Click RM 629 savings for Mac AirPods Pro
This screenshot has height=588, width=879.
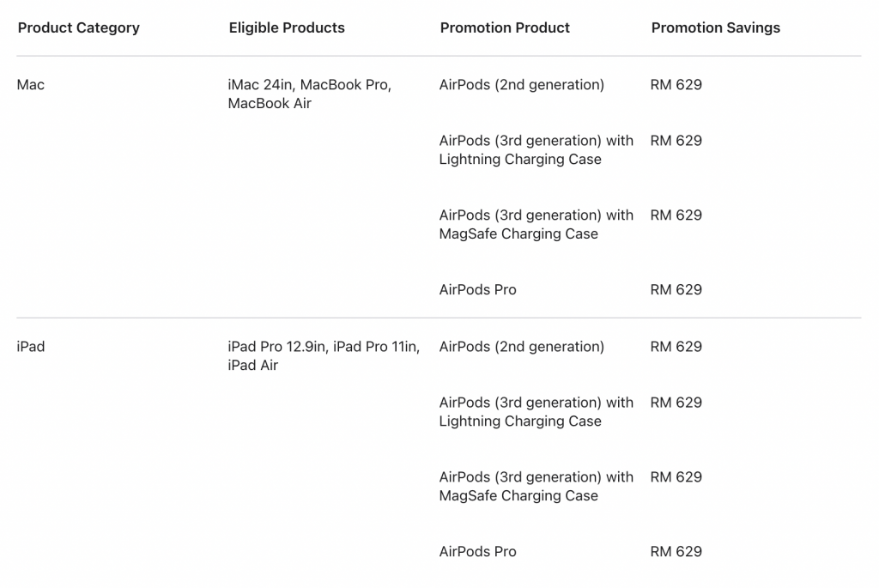(x=676, y=290)
